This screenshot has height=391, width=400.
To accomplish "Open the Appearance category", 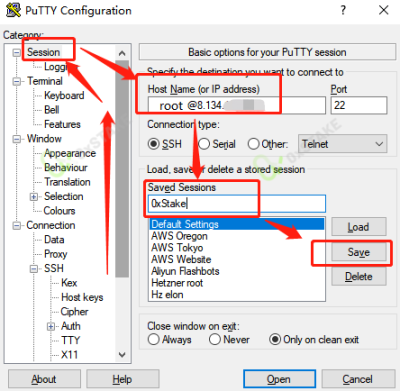I will [x=70, y=153].
